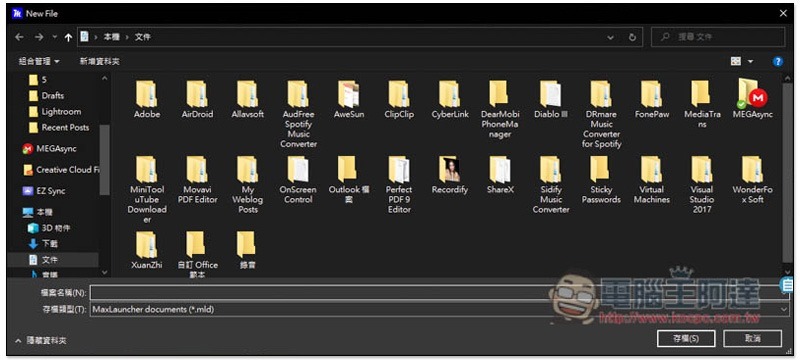The image size is (800, 360).
Task: Select the Diablo III folder
Action: (551, 99)
